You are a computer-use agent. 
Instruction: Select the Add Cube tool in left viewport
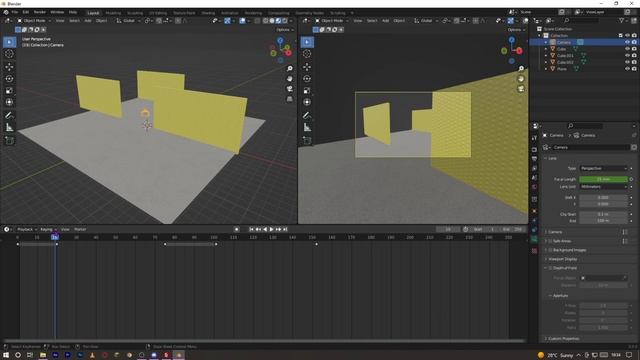tap(9, 141)
